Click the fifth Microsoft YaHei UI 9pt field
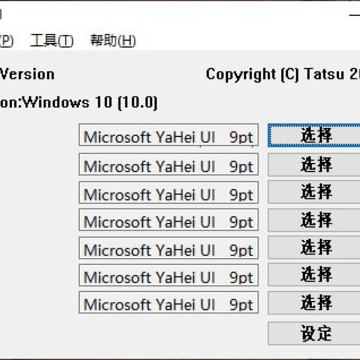The height and width of the screenshot is (360, 360). click(169, 248)
